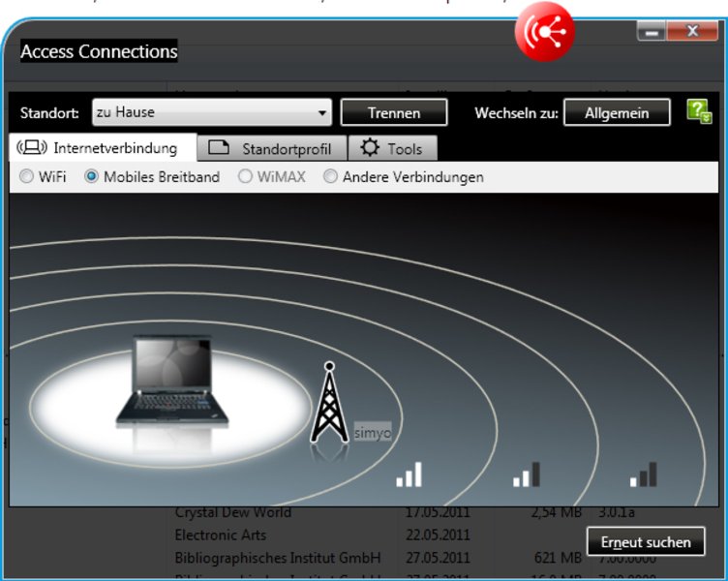728x581 pixels.
Task: Click the ThinkPad laptop image
Action: [172, 380]
